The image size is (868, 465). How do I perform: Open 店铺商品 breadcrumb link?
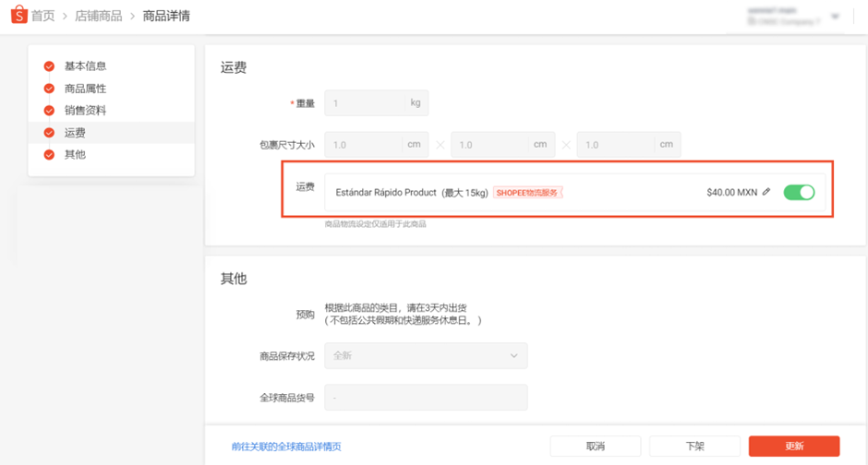[x=99, y=16]
